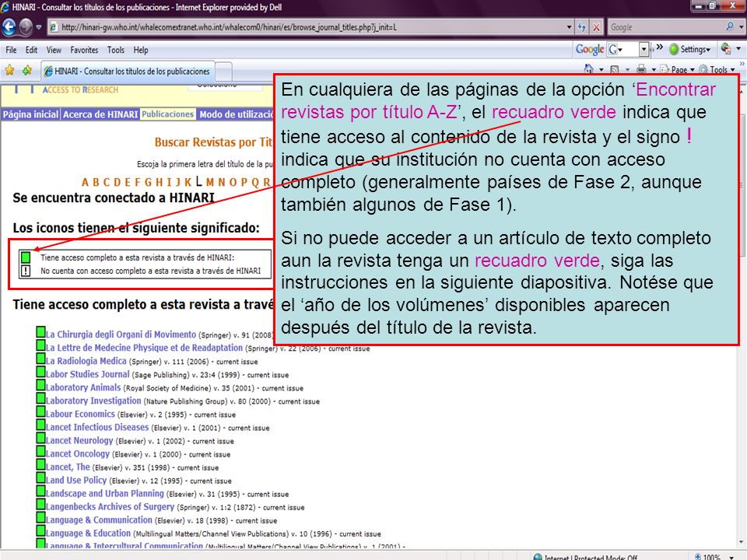Click the Print icon in command bar
This screenshot has width=747, height=560.
click(x=641, y=69)
